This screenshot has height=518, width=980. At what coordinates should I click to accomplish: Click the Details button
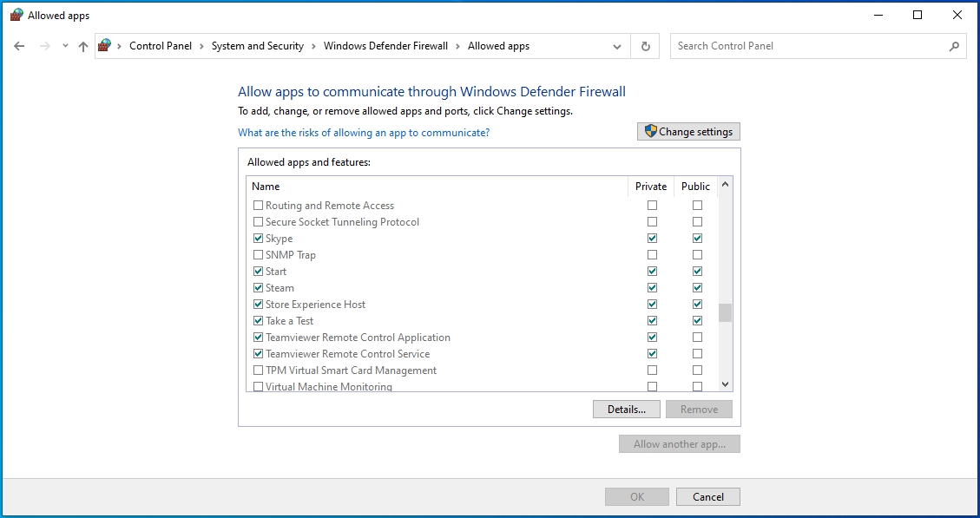tap(627, 410)
